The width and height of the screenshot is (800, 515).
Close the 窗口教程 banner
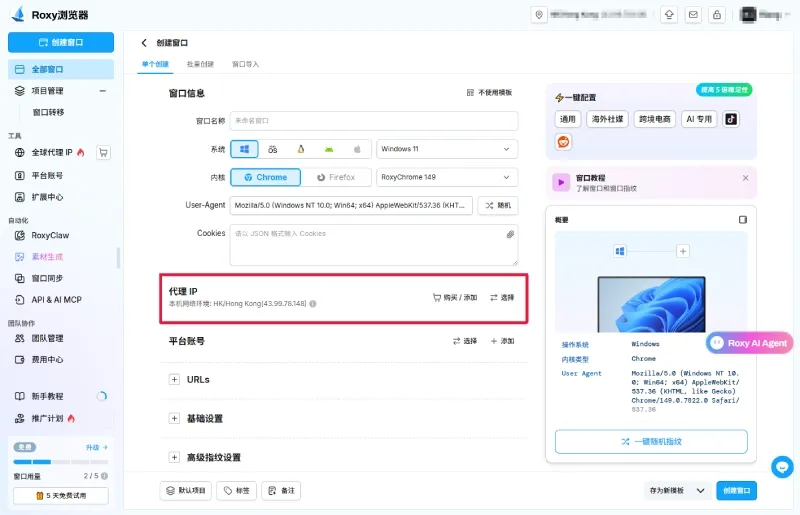point(745,178)
